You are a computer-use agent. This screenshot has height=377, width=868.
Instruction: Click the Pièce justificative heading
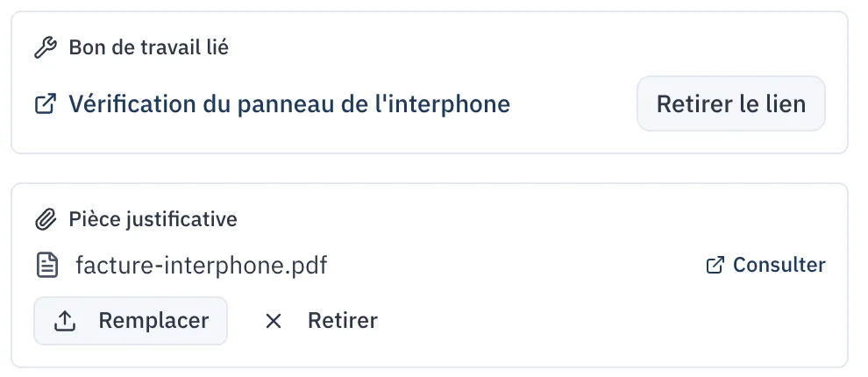click(x=153, y=220)
